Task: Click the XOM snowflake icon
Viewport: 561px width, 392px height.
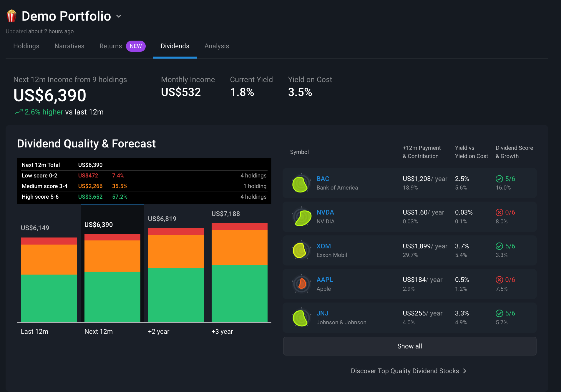Action: (x=301, y=251)
